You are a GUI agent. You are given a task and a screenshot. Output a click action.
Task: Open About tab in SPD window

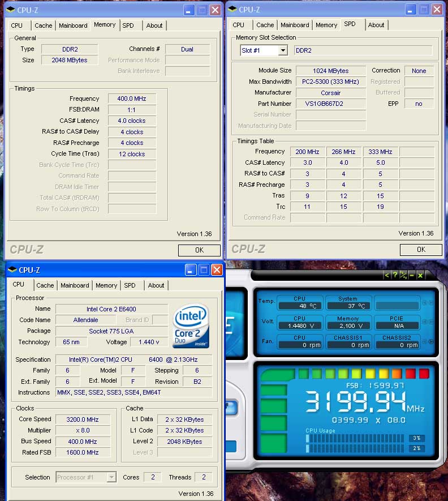point(376,25)
